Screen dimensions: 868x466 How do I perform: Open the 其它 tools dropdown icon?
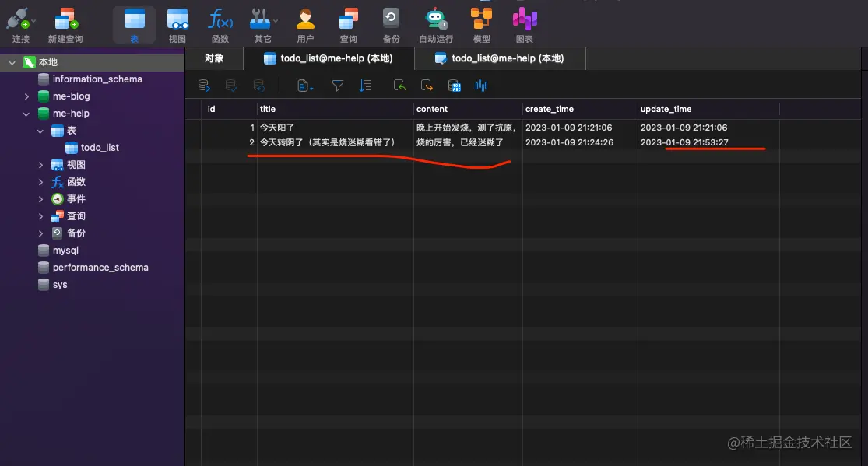263,25
